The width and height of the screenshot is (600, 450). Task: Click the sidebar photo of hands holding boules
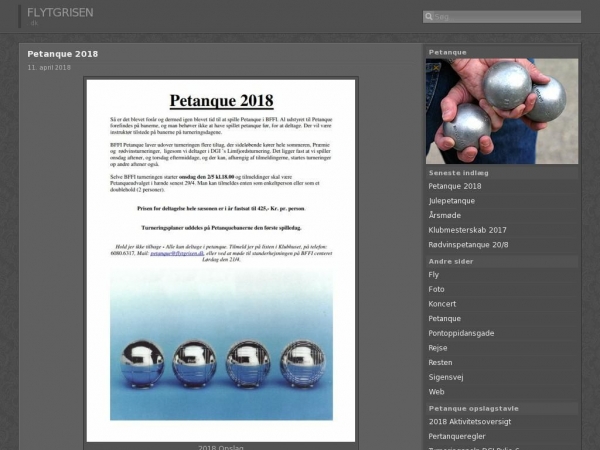point(502,111)
